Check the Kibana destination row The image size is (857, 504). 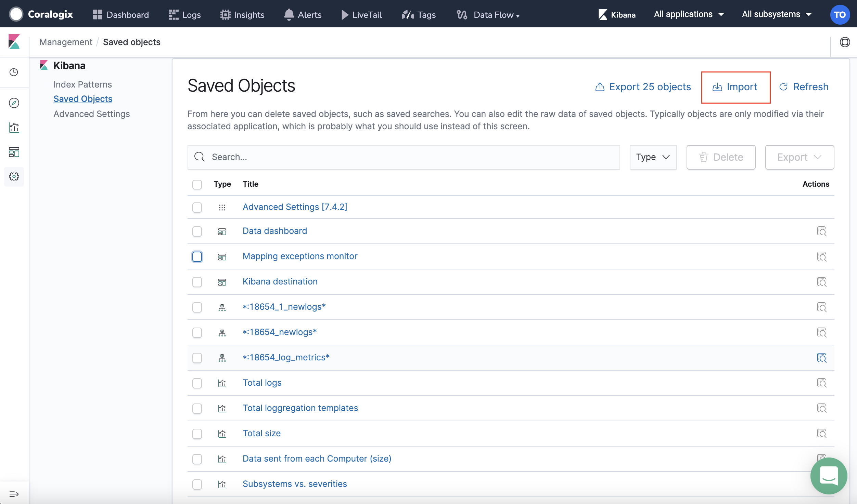tap(197, 282)
